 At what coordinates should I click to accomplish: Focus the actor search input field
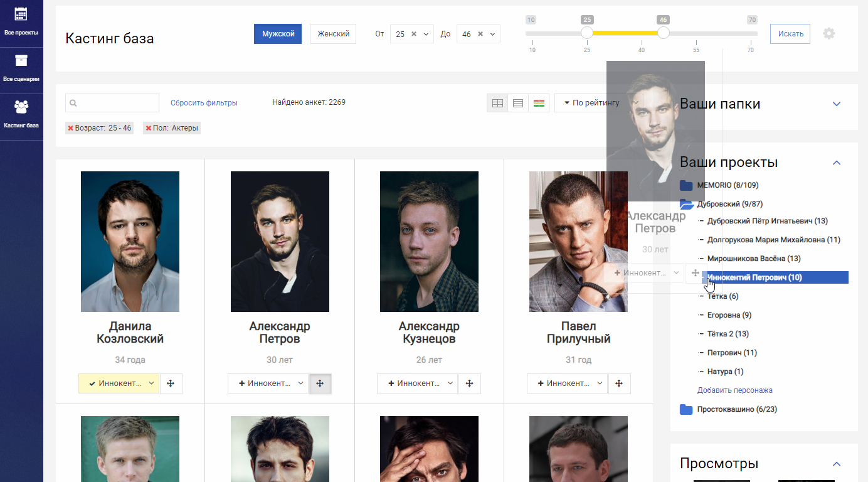(x=112, y=103)
